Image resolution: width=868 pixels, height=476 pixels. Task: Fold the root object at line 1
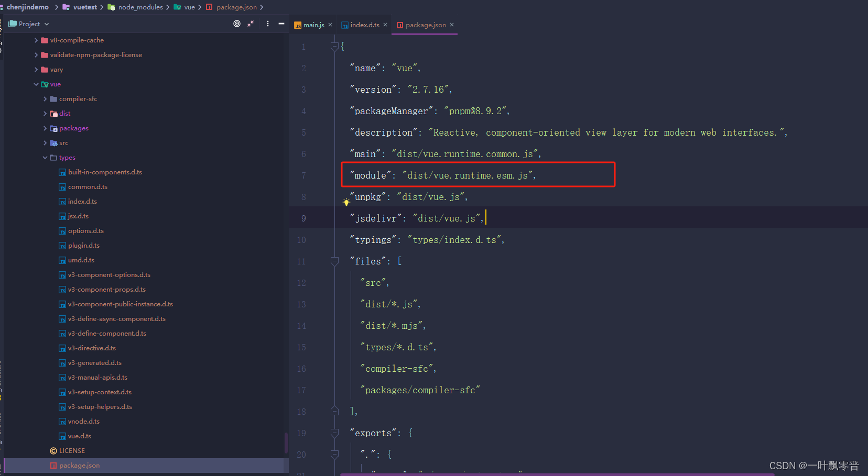point(334,47)
